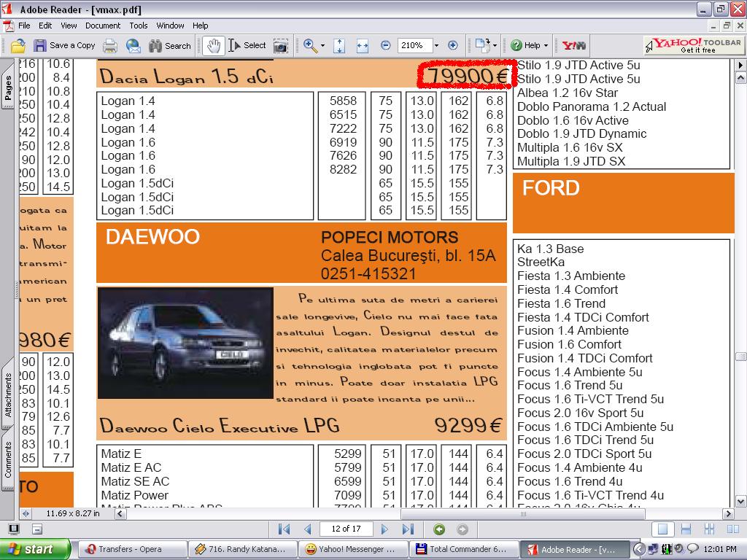Select the Hand tool
The image size is (747, 560).
tap(213, 45)
